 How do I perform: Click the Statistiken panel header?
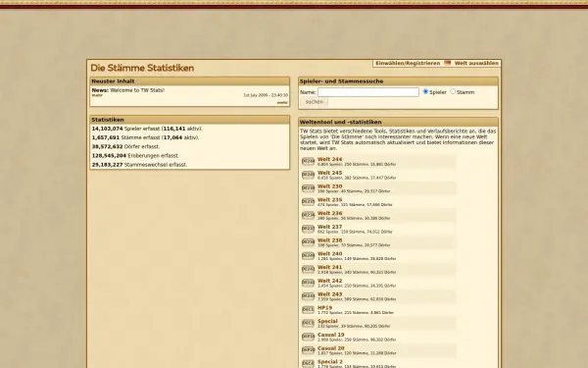[190, 120]
